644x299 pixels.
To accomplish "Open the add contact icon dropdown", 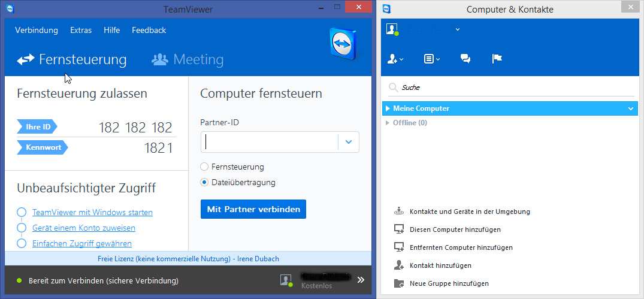I will click(395, 59).
